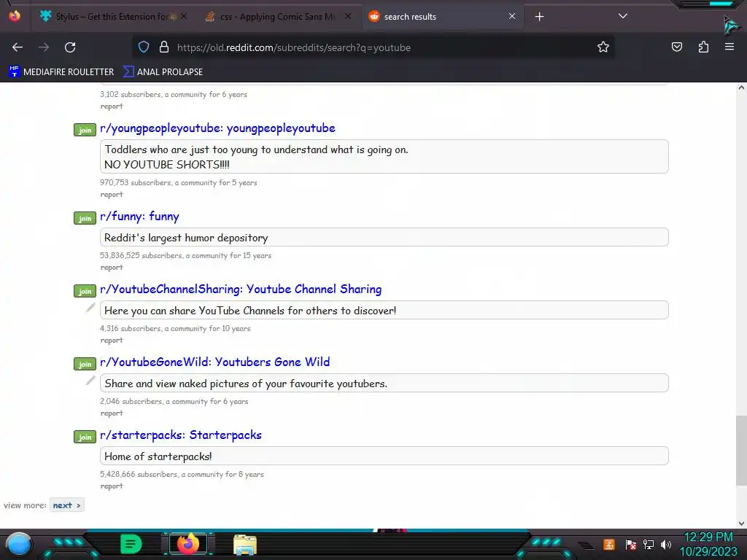The width and height of the screenshot is (747, 560).
Task: Close the Stylus extension tab
Action: pyautogui.click(x=184, y=17)
